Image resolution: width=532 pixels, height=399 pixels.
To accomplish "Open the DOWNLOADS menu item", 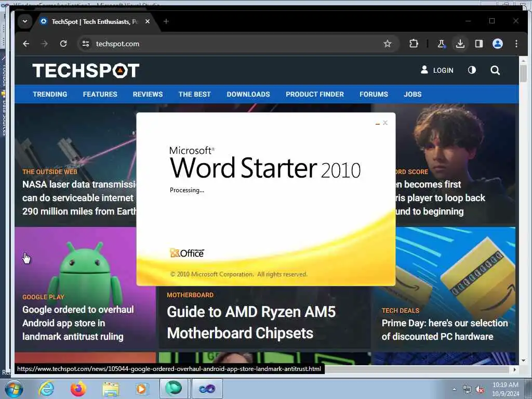I will 248,95.
